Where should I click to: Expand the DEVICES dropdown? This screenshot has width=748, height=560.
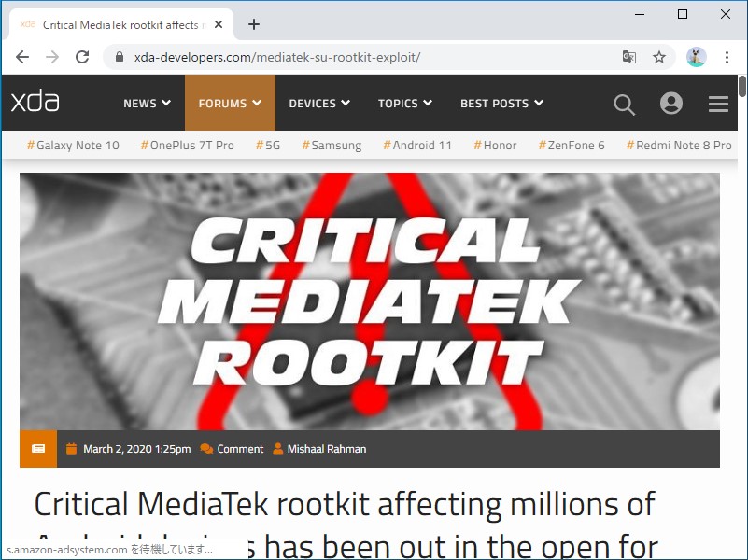318,104
